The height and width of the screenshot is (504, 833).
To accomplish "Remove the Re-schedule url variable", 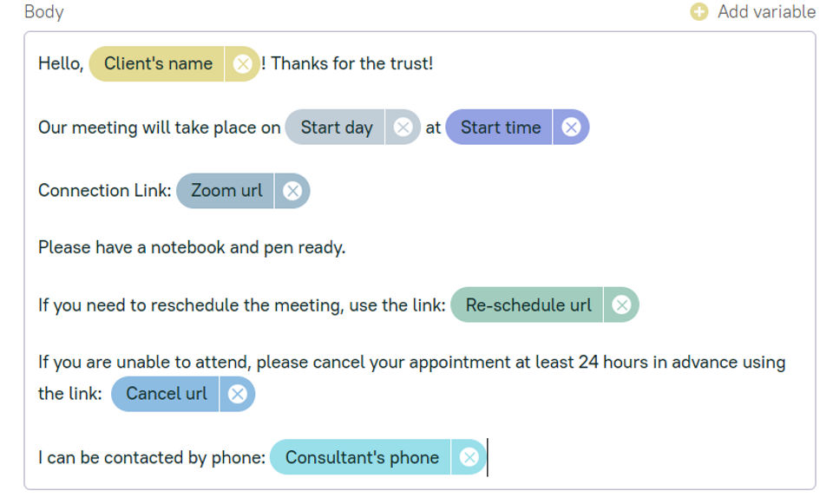I will (x=621, y=305).
